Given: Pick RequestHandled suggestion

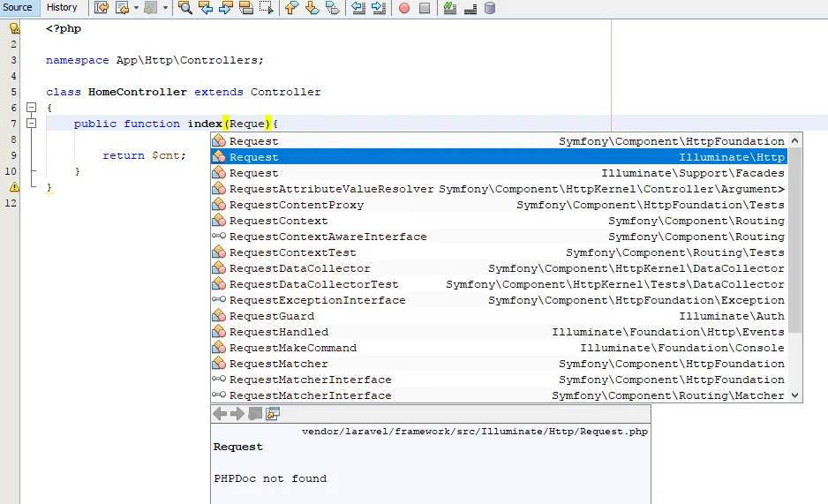Looking at the screenshot, I should click(499, 331).
